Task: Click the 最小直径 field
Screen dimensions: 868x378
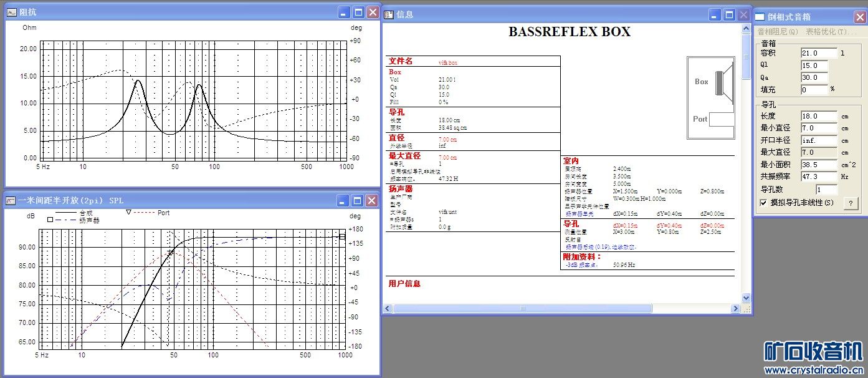Action: tap(819, 128)
